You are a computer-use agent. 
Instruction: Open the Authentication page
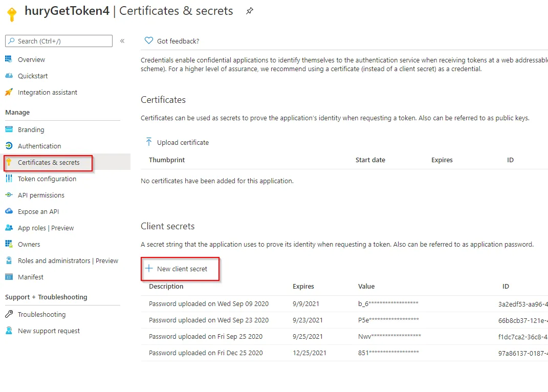click(39, 146)
